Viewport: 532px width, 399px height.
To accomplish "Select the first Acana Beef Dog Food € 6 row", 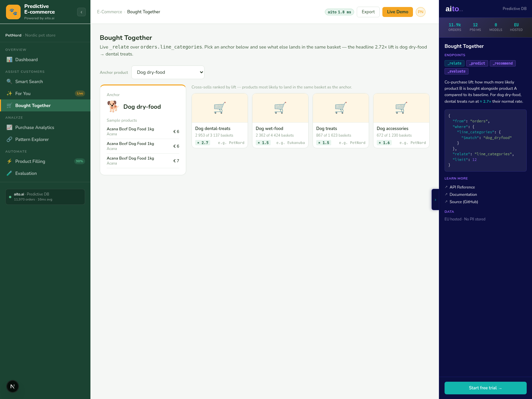I will coord(143,131).
